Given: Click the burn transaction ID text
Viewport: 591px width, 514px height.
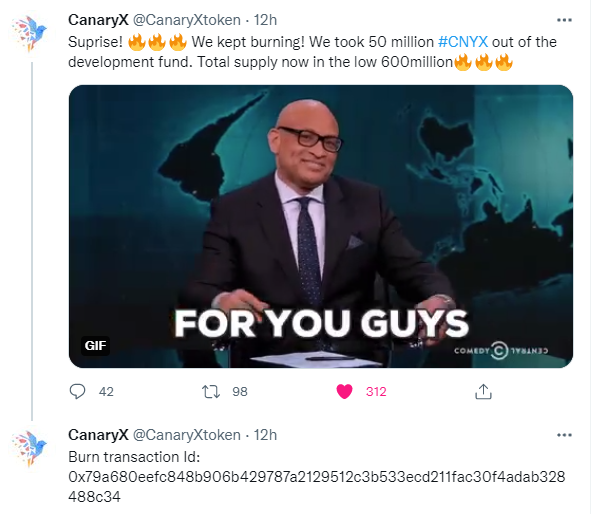Looking at the screenshot, I should 317,487.
